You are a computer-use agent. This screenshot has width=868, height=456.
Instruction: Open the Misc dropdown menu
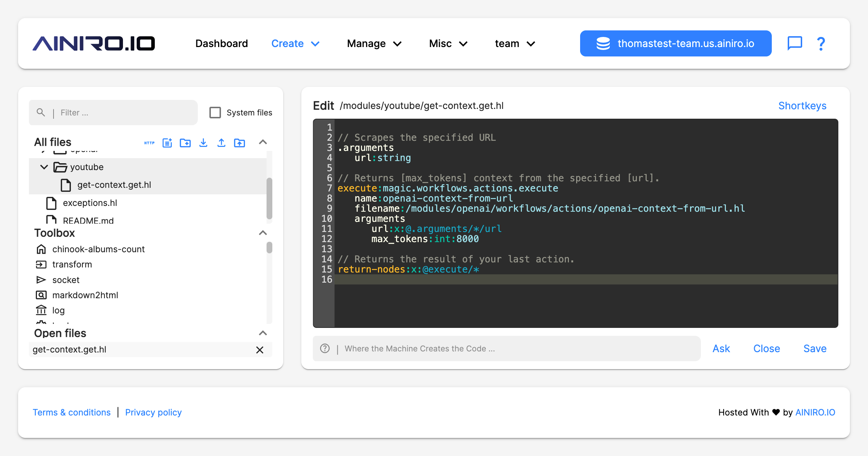(x=448, y=43)
